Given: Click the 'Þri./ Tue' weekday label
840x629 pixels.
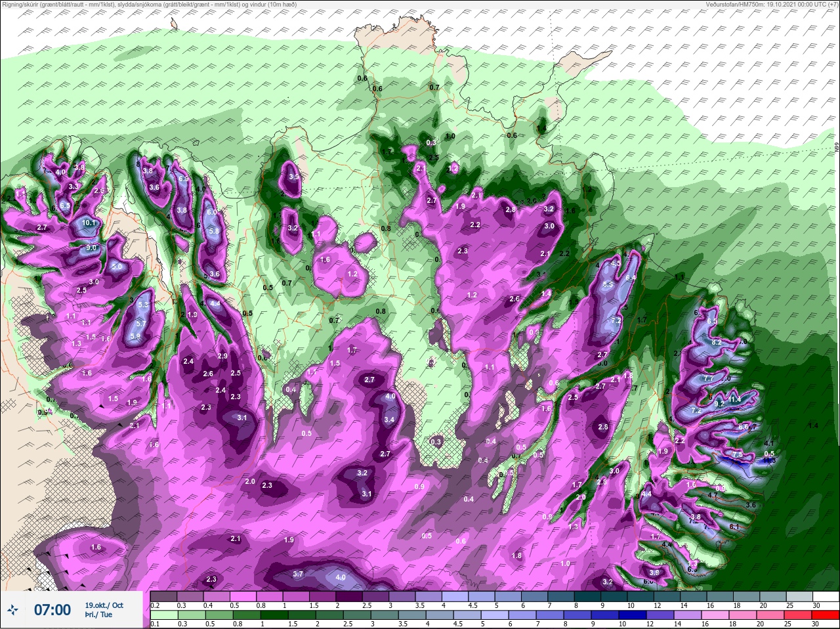Looking at the screenshot, I should tap(98, 615).
